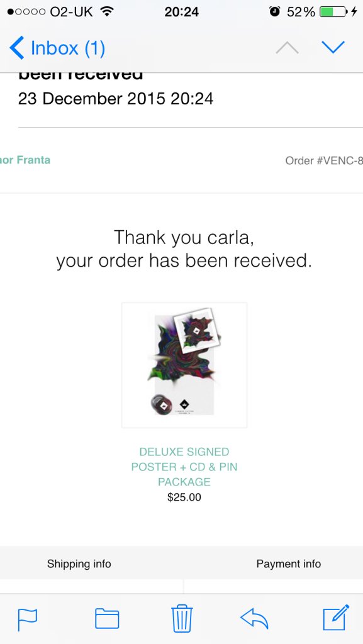
Task: Select the Payment info section header
Action: (x=289, y=563)
